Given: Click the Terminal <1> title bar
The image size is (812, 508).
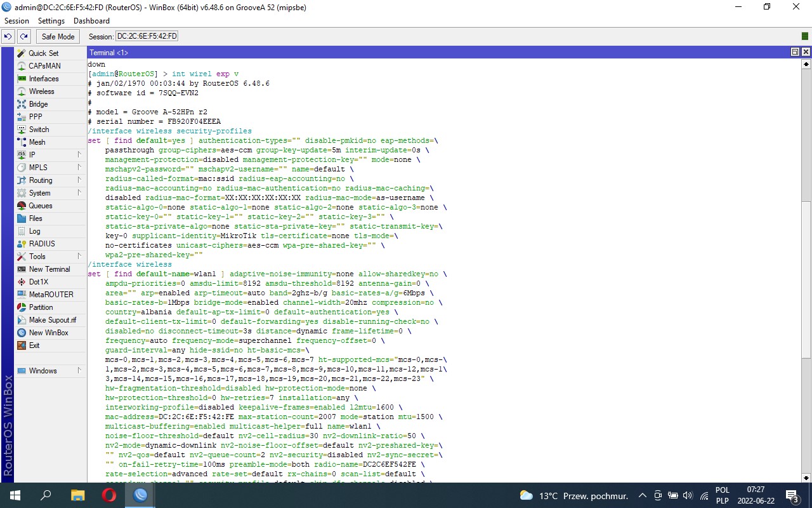Looking at the screenshot, I should [x=438, y=52].
